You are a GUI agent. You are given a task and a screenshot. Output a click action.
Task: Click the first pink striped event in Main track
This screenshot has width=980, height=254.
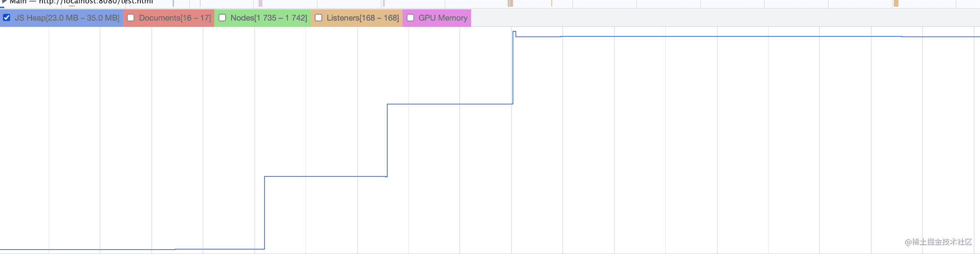click(261, 3)
